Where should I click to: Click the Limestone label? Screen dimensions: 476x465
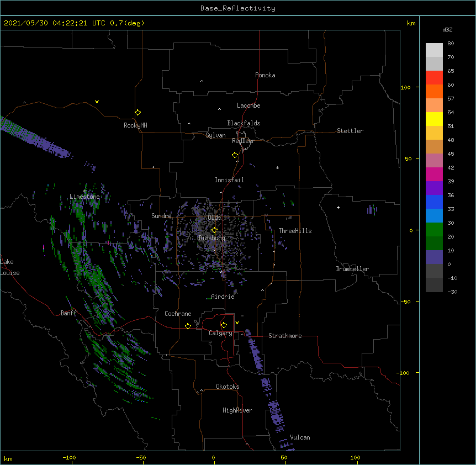(84, 197)
